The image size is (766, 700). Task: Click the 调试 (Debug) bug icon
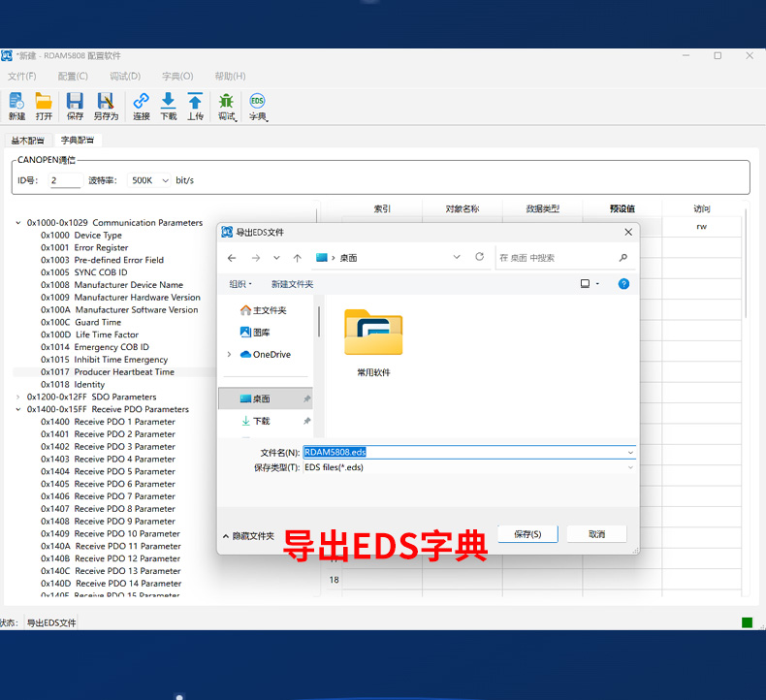click(x=226, y=102)
